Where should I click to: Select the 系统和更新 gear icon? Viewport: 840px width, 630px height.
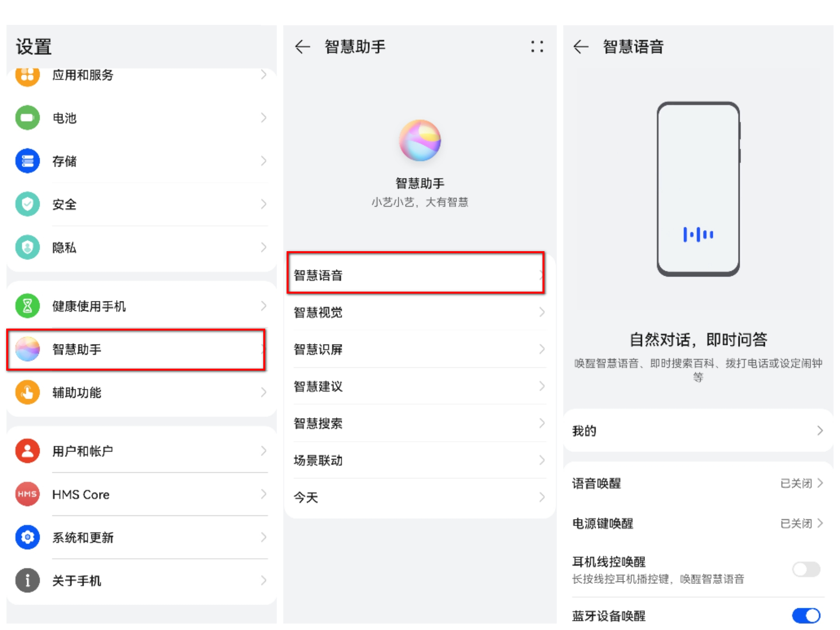click(x=27, y=537)
